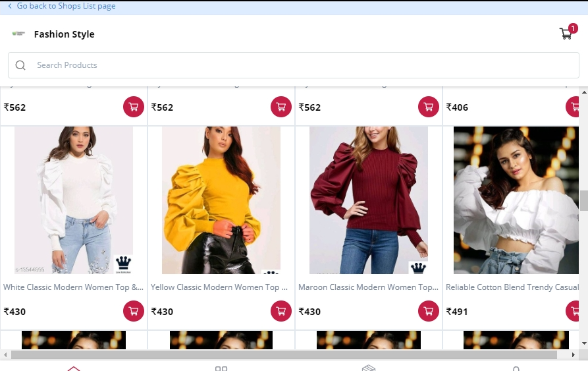Add Maroon Classic Modern Women Top to cart

(x=428, y=311)
